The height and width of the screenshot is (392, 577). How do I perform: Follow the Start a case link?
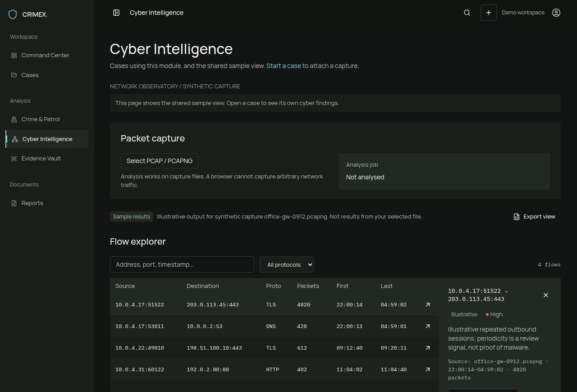[x=284, y=66]
